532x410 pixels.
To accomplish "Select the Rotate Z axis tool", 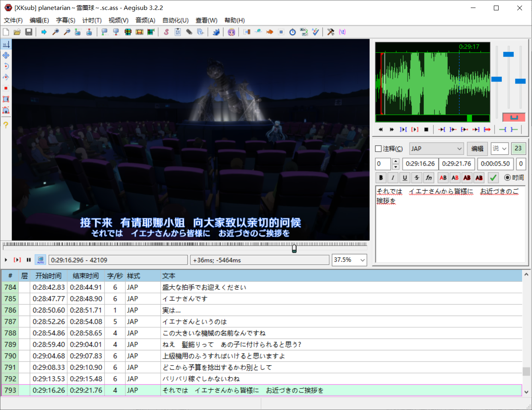I will 6,66.
